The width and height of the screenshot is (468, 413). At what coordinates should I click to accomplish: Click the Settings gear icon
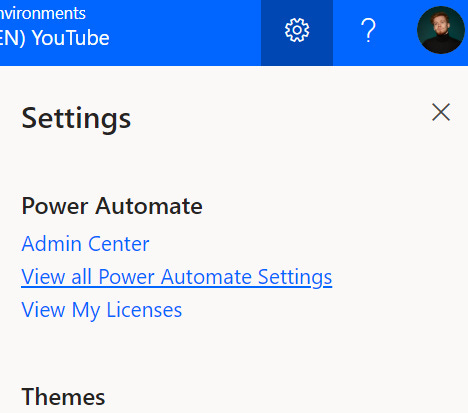[x=297, y=31]
